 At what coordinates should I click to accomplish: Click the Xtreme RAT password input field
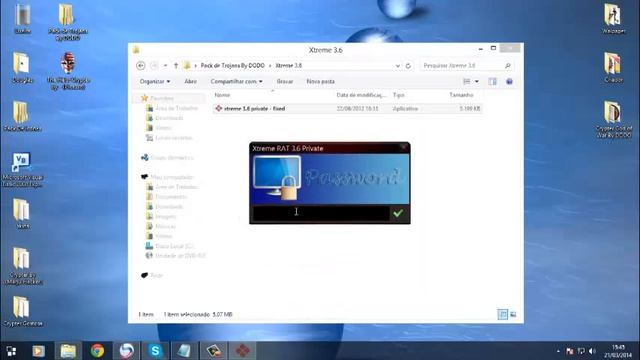[x=321, y=213]
